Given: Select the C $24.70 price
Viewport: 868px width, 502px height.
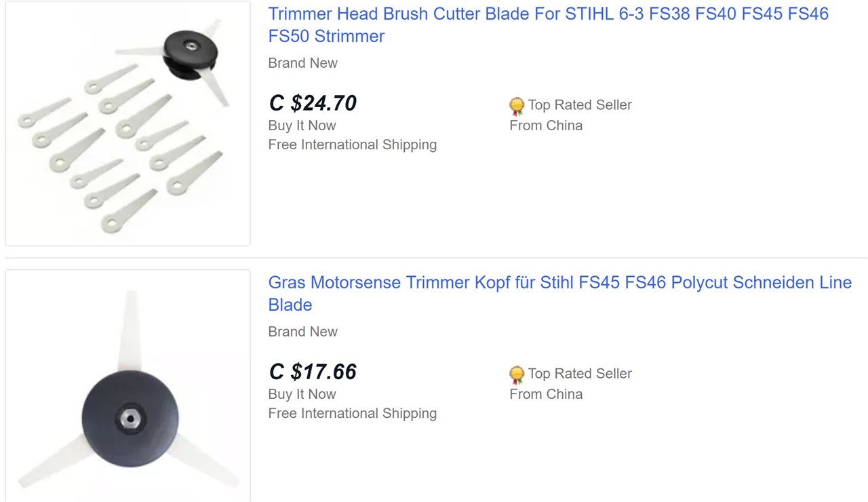Looking at the screenshot, I should tap(313, 103).
